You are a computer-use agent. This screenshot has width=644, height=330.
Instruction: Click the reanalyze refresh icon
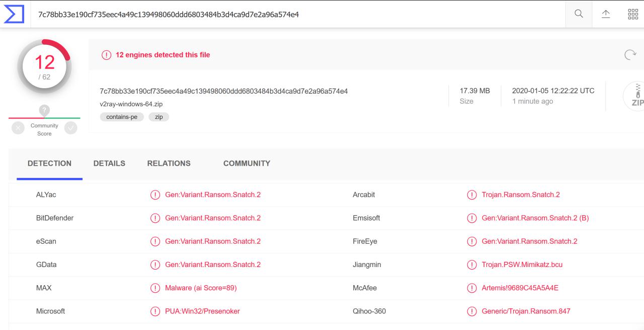tap(630, 54)
